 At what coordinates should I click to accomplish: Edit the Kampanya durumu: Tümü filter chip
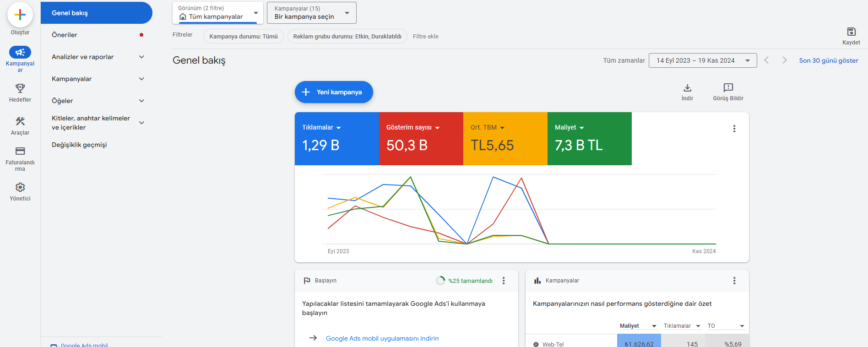tap(244, 36)
